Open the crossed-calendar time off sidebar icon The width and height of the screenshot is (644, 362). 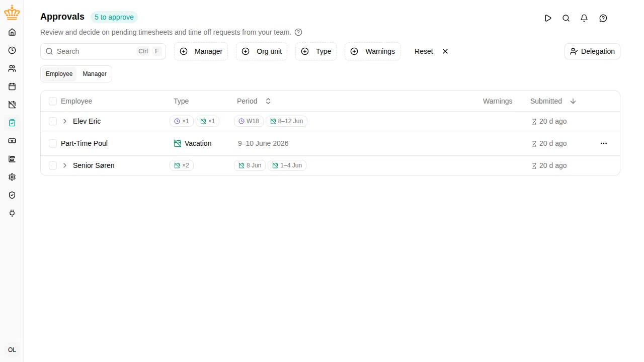12,105
